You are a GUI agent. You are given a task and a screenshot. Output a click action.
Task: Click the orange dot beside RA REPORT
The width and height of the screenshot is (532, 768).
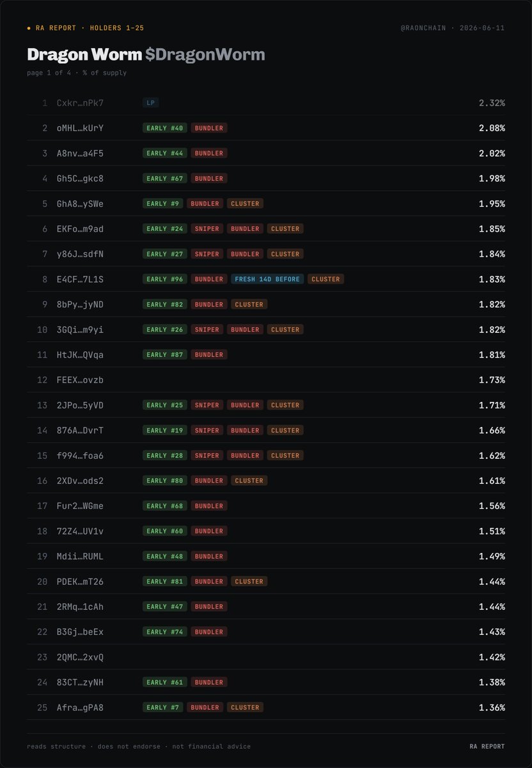point(29,28)
